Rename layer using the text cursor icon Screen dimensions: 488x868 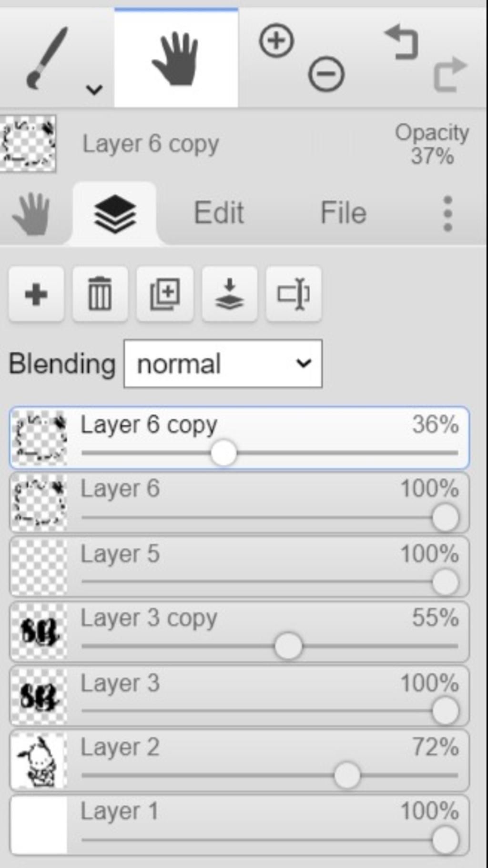pos(294,294)
